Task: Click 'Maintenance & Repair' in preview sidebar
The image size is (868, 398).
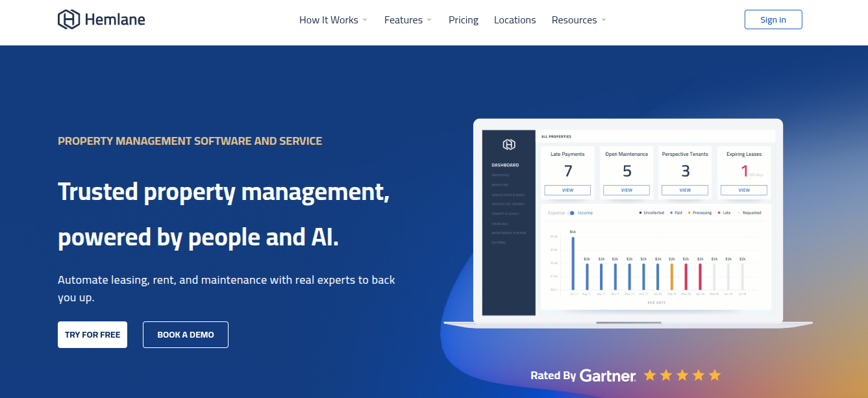Action: pos(508,233)
